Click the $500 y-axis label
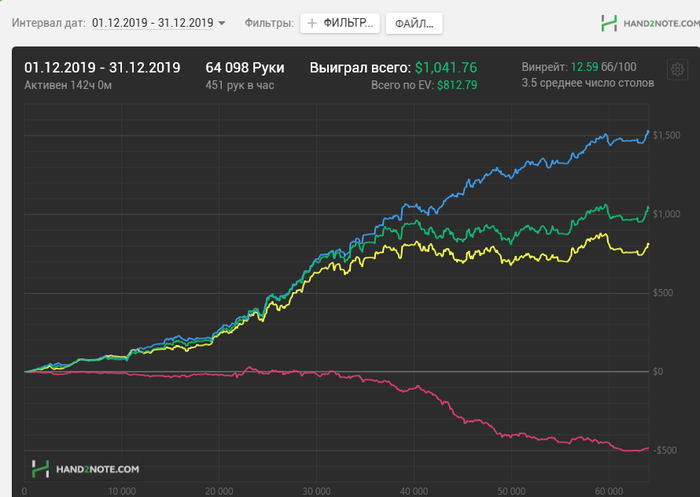The height and width of the screenshot is (497, 700). 663,293
